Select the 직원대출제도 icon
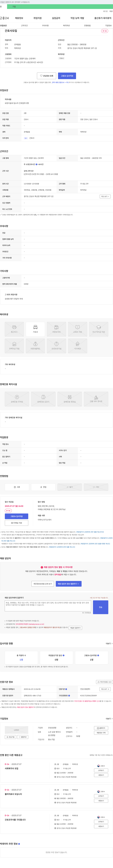 35,346
